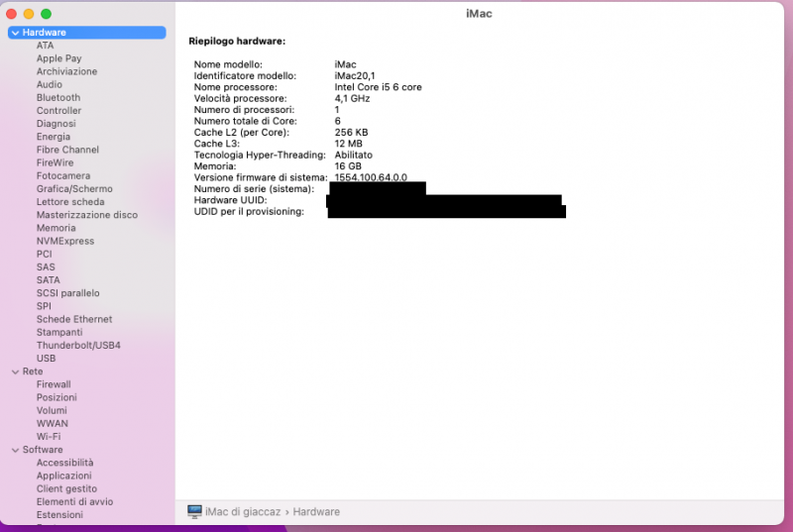The height and width of the screenshot is (532, 793).
Task: Select Fibre Channel entry
Action: (x=67, y=150)
